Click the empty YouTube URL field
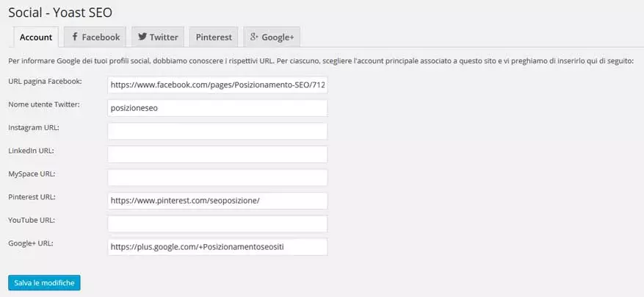Image resolution: width=644 pixels, height=297 pixels. (217, 223)
